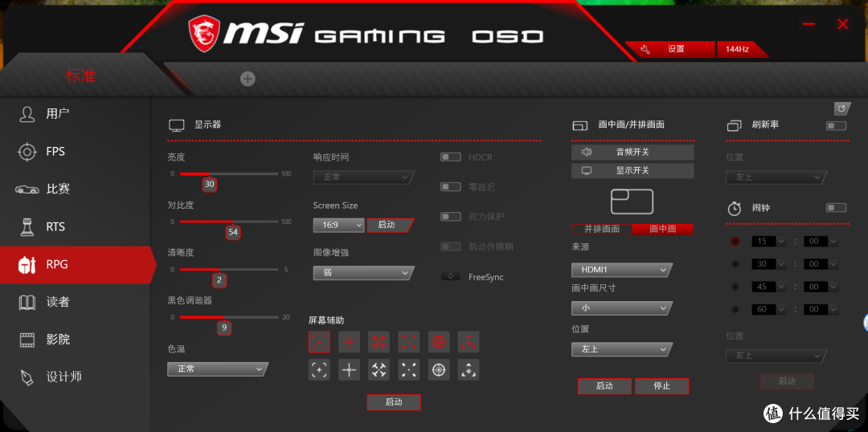
Task: Switch to the 设计师 designer mode
Action: pyautogui.click(x=76, y=377)
